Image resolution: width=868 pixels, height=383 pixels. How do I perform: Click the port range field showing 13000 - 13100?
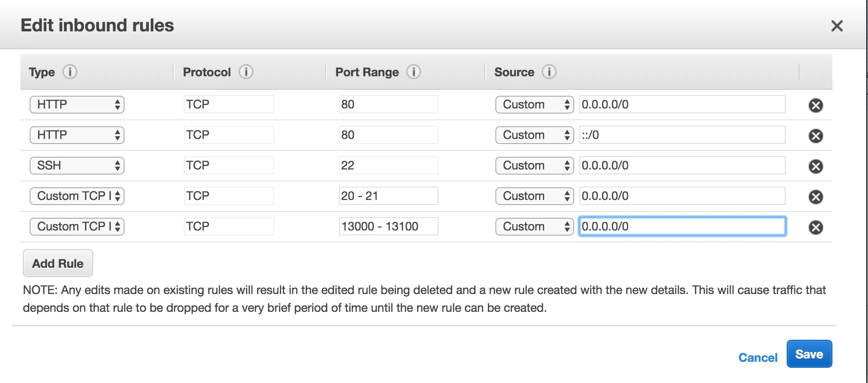point(388,226)
